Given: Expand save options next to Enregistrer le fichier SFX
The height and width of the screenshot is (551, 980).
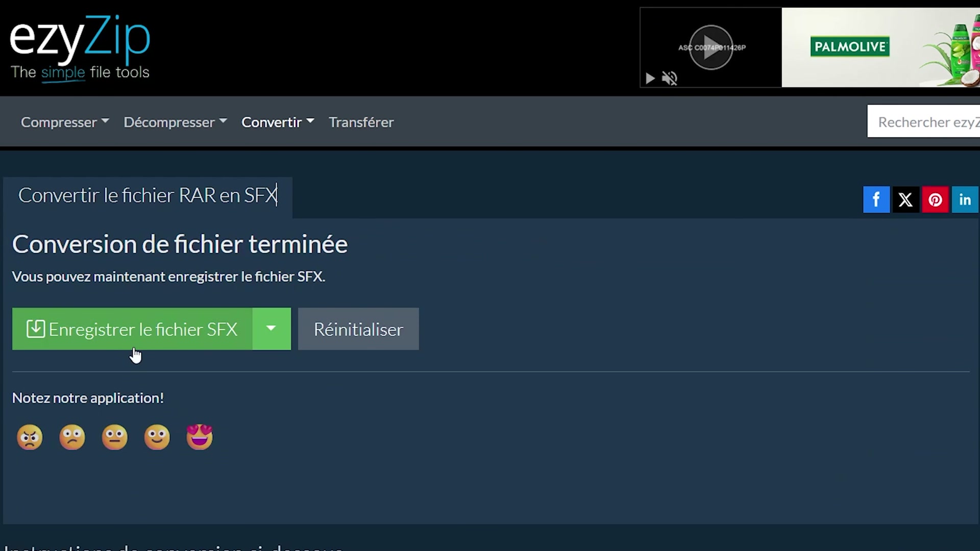Looking at the screenshot, I should (x=271, y=329).
